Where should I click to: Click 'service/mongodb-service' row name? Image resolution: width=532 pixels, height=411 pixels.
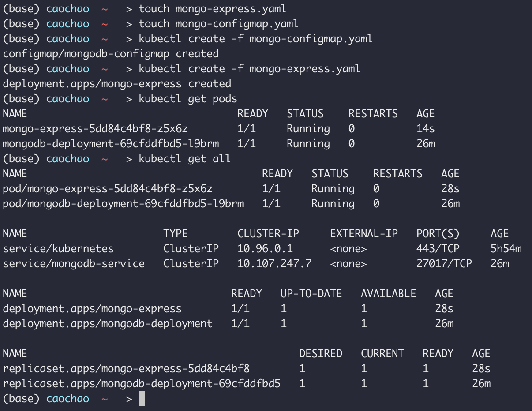tap(74, 264)
